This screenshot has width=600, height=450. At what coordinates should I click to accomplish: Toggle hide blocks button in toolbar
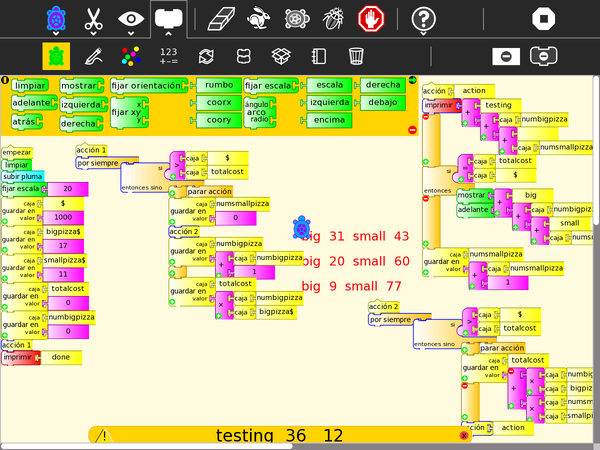click(x=543, y=56)
